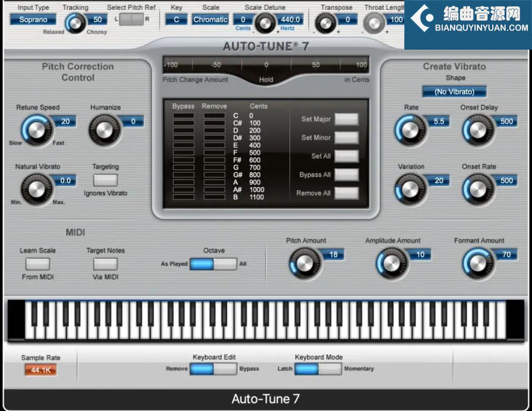Toggle the Select Pitch Ref. L/R switch
This screenshot has width=532, height=411.
tap(131, 19)
